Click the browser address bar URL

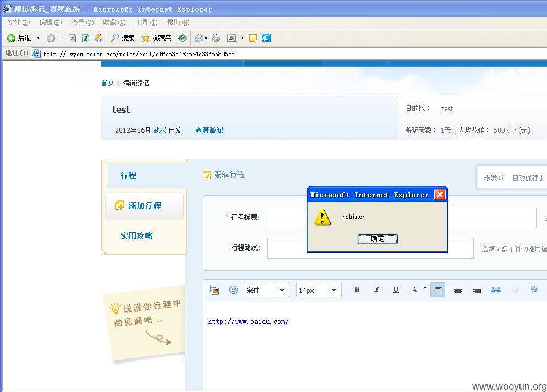(139, 54)
